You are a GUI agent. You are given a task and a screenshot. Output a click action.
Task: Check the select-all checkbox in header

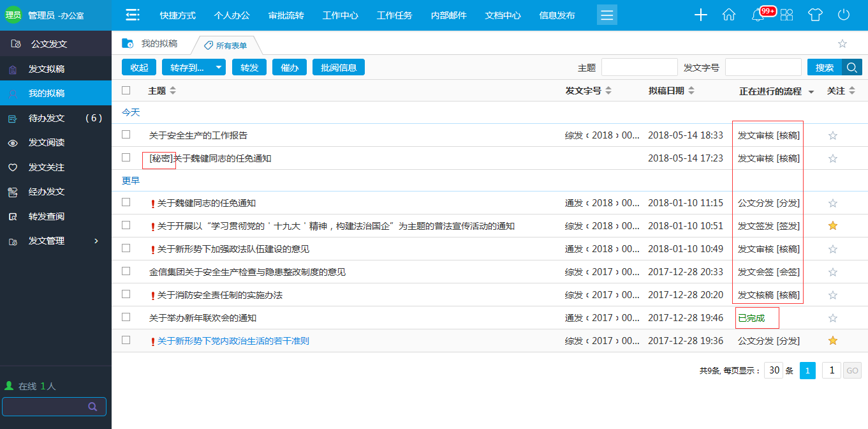[x=126, y=91]
